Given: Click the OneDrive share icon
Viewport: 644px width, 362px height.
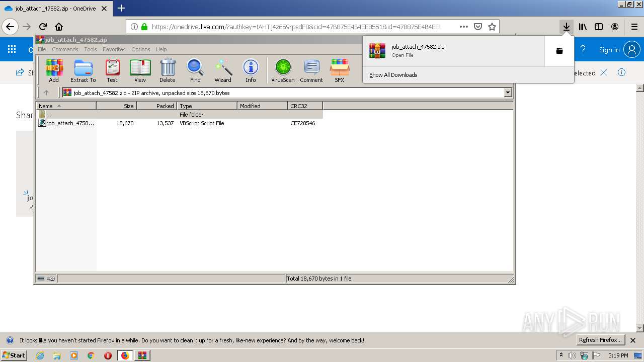Looking at the screenshot, I should coord(20,72).
